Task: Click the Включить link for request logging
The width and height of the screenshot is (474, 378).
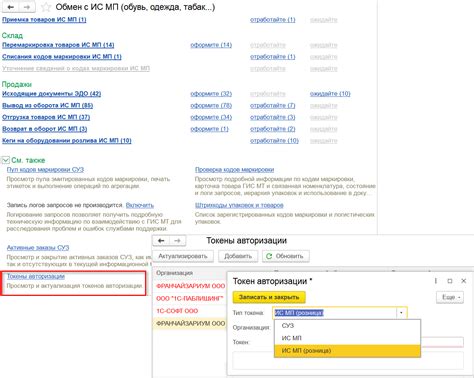Action: 140,205
